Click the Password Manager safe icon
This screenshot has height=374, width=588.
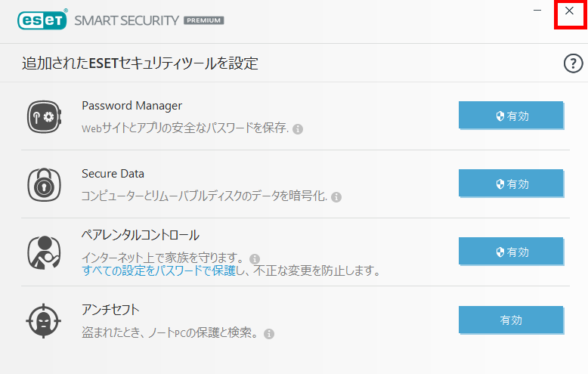pos(45,116)
